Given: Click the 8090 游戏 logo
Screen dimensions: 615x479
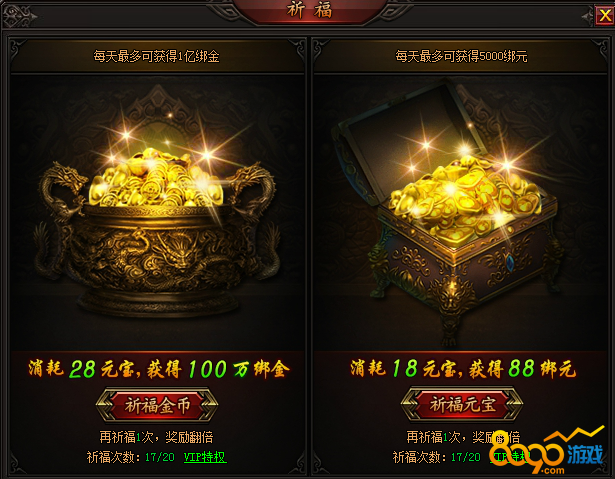Looking at the screenshot, I should pyautogui.click(x=547, y=451).
